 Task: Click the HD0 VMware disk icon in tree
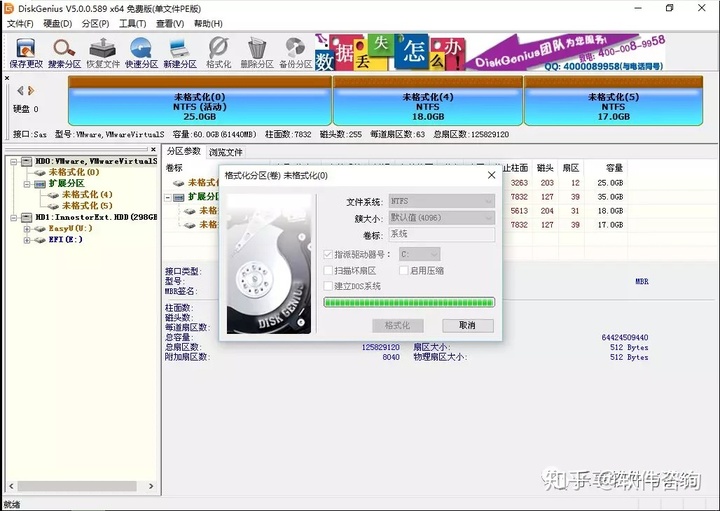pos(27,161)
